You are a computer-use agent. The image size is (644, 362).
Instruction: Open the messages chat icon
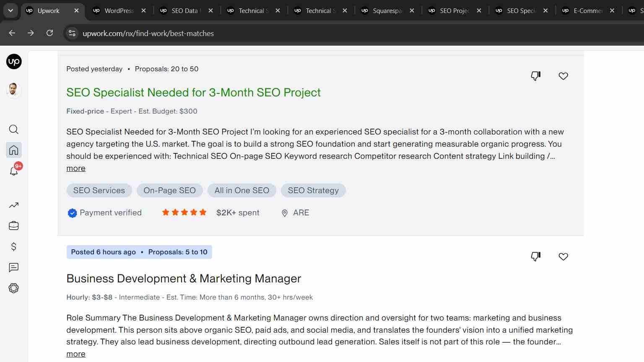point(14,268)
